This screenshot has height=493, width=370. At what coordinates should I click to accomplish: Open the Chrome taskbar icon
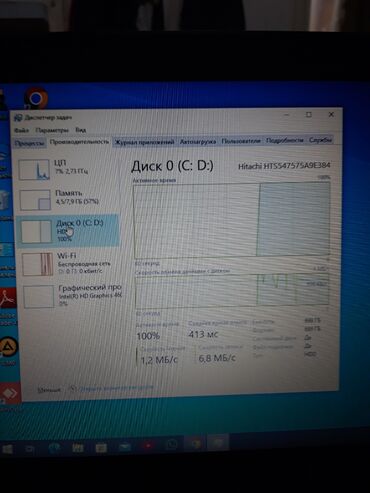click(x=195, y=444)
